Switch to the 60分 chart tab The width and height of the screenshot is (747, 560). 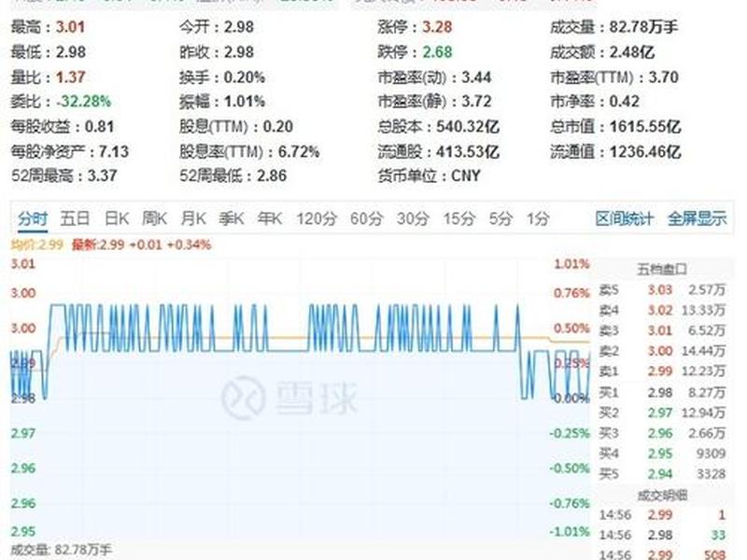[366, 218]
